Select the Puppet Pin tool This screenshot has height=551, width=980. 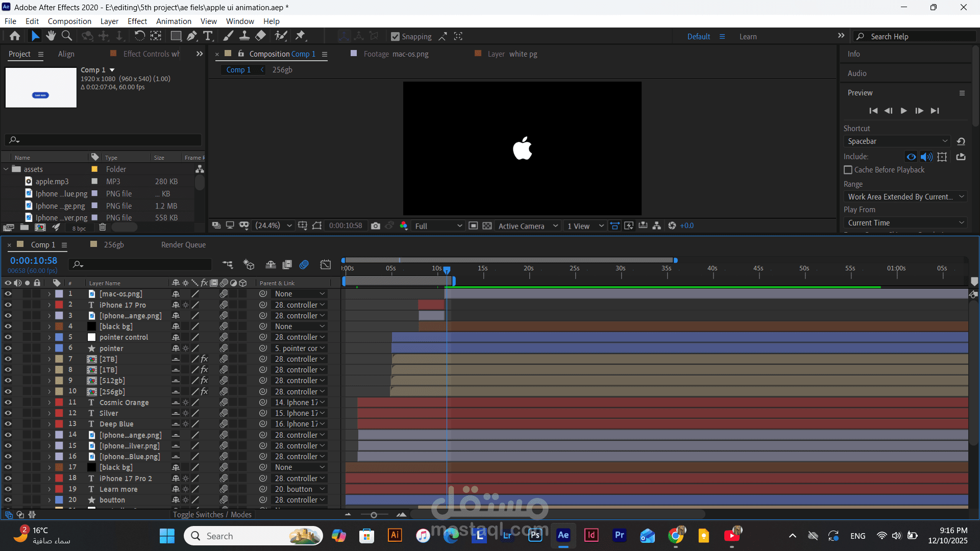pos(300,36)
